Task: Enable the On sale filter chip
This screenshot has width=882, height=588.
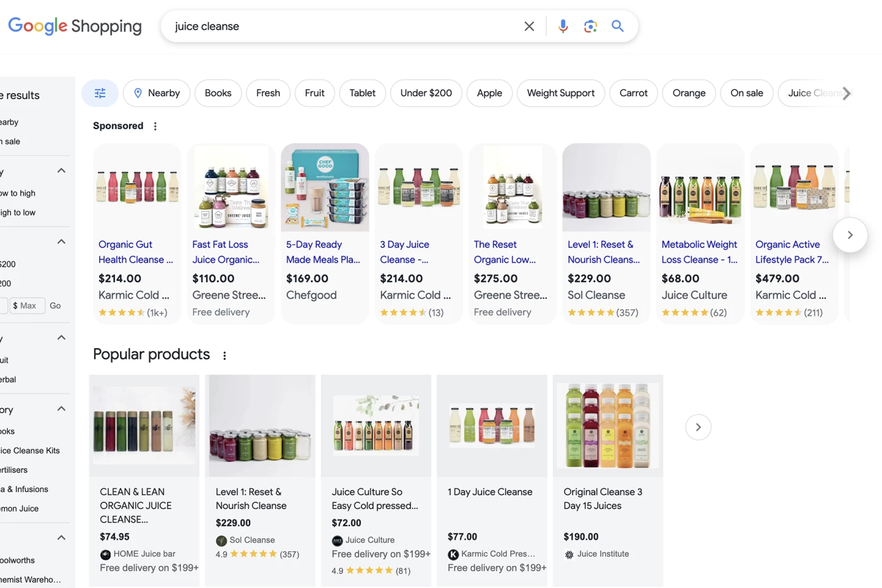Action: (x=746, y=93)
